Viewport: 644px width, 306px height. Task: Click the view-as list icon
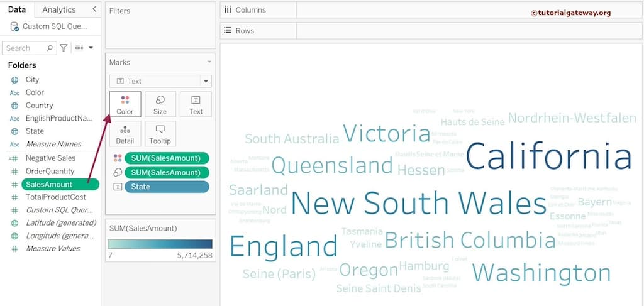click(x=79, y=48)
